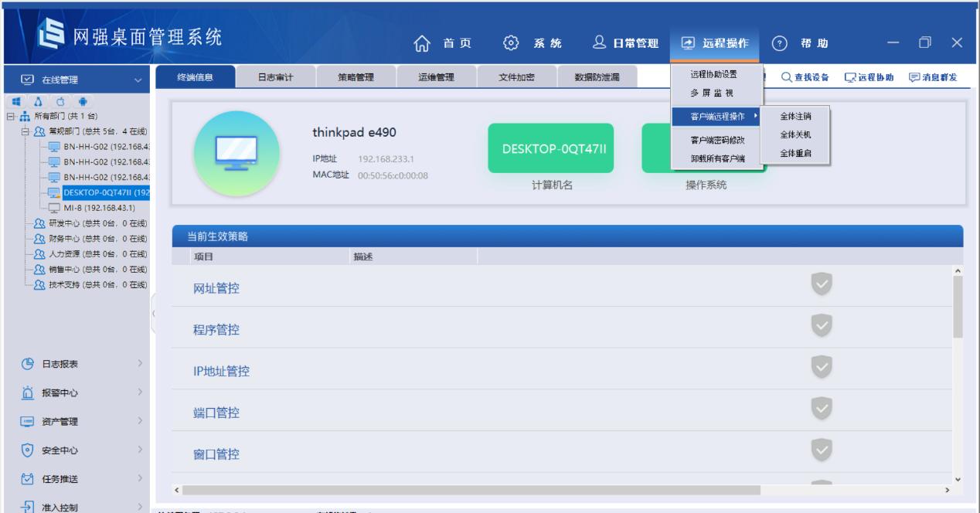Select 卸载所有客户端 menu entry

(716, 158)
